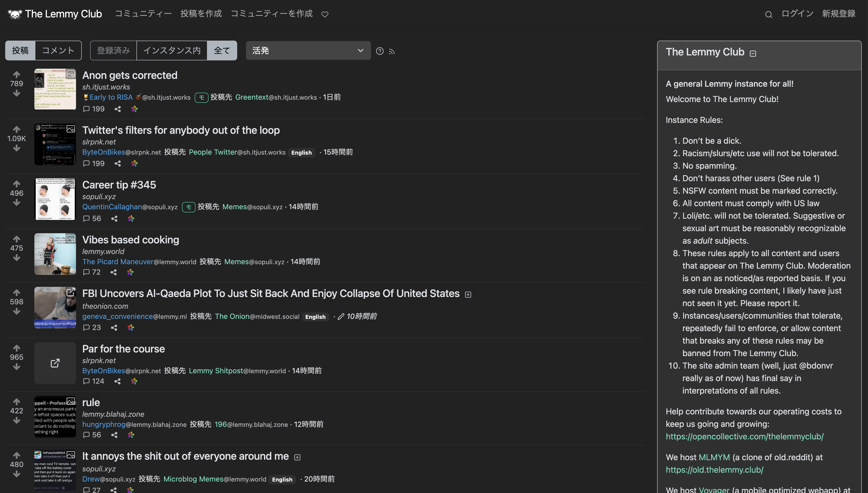Viewport: 868px width, 493px height.
Task: Click fediverse star icon on 'Par for the course'
Action: pyautogui.click(x=134, y=381)
